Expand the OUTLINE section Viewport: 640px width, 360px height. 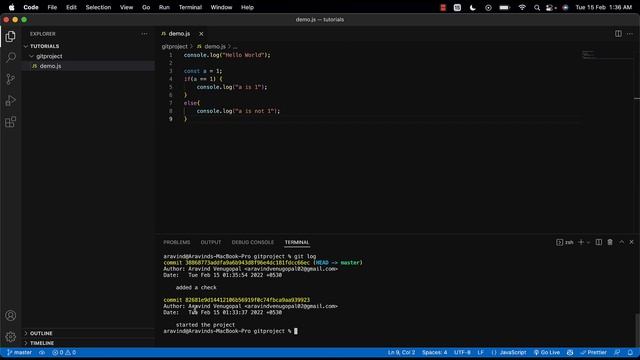click(x=89, y=333)
